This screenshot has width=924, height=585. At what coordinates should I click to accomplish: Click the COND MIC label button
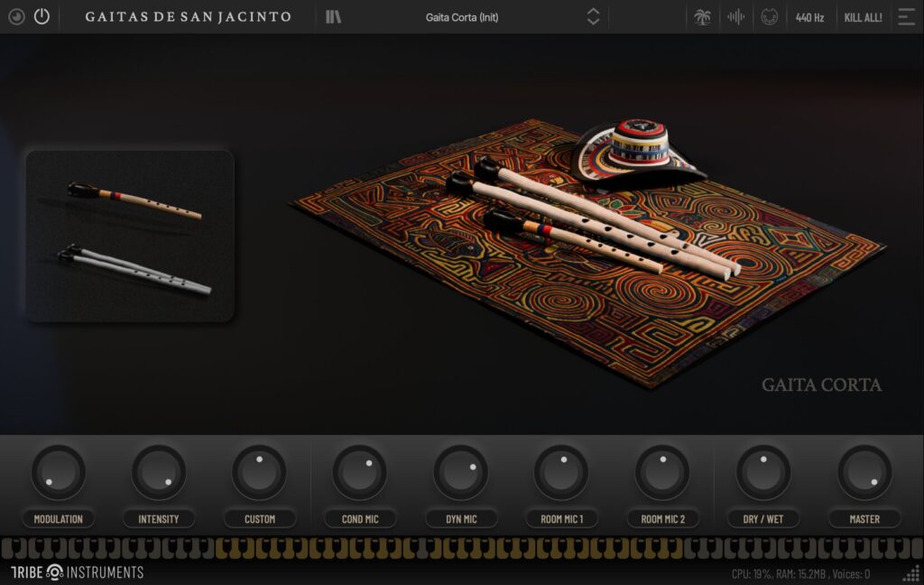click(x=360, y=519)
